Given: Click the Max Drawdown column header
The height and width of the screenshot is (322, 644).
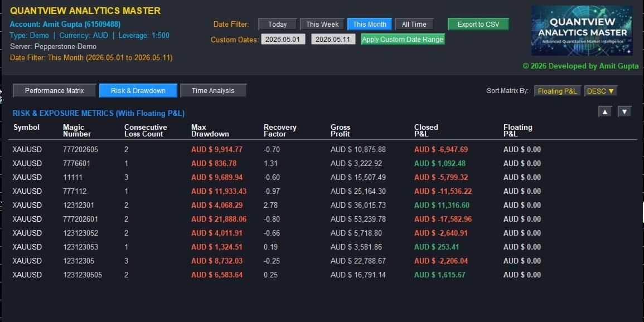Looking at the screenshot, I should pos(210,130).
